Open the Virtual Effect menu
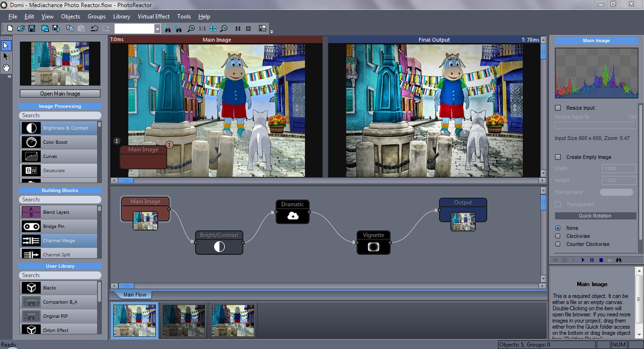 (x=153, y=17)
